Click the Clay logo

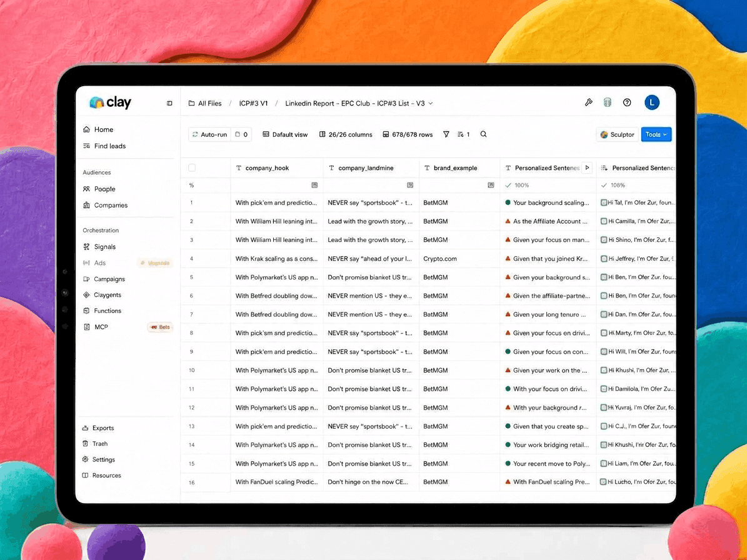pyautogui.click(x=110, y=102)
